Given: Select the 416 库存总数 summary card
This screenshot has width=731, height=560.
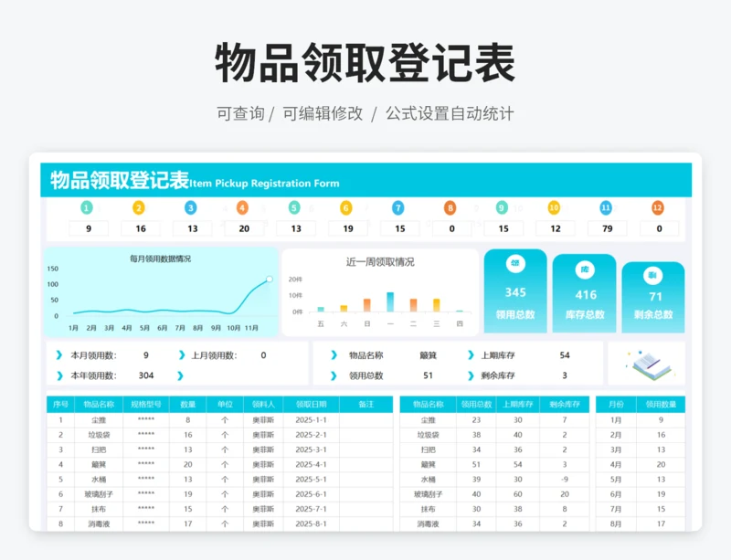Looking at the screenshot, I should [x=585, y=293].
